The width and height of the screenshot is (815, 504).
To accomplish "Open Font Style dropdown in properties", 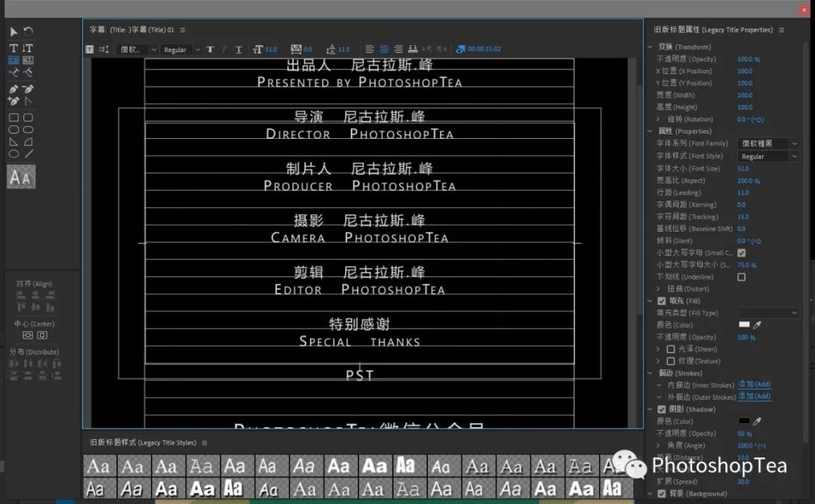I will 769,156.
